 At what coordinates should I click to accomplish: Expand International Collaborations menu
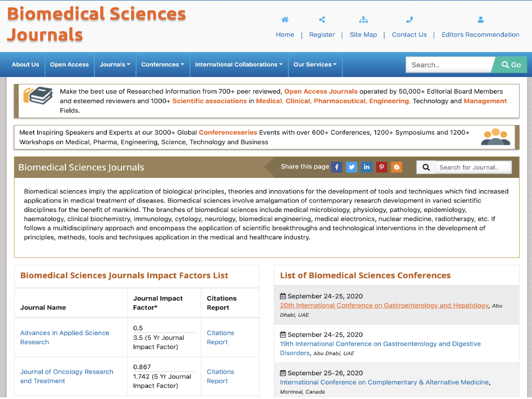(239, 64)
